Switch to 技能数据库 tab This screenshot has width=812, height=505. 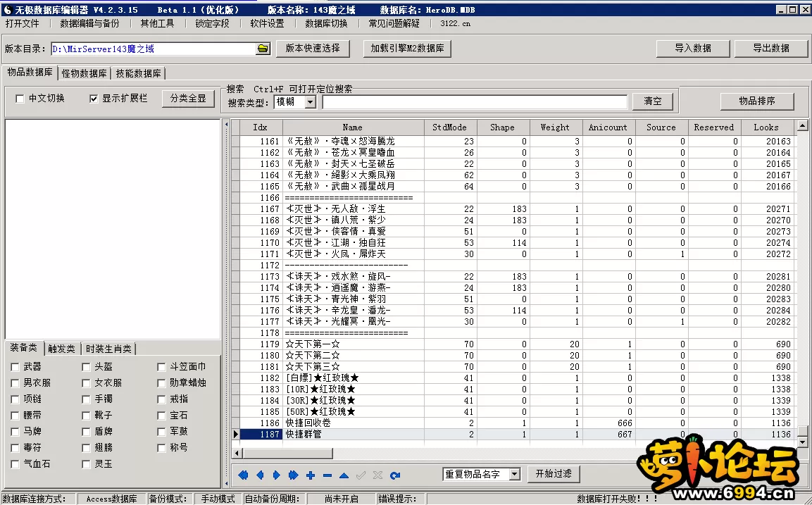[138, 73]
